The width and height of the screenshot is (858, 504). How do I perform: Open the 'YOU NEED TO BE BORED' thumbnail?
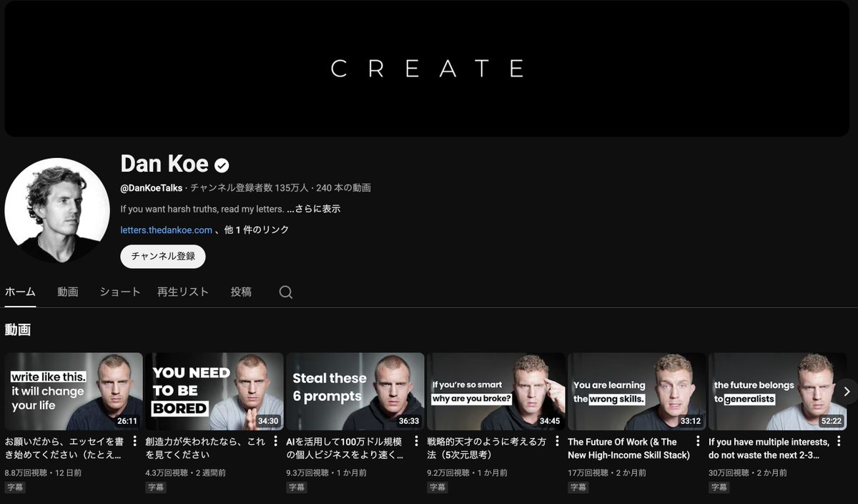(214, 391)
